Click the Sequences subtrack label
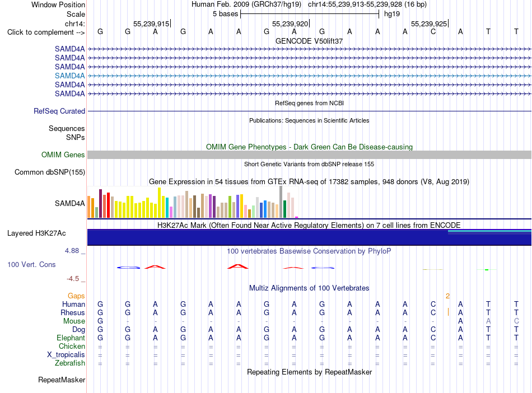The width and height of the screenshot is (532, 393). (x=67, y=129)
